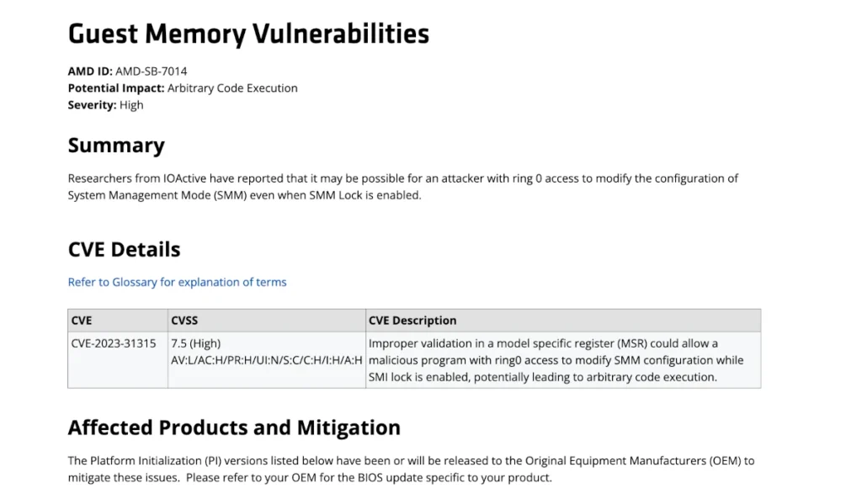Click the System Management Mode (SMM) sentence
Image resolution: width=862 pixels, height=504 pixels.
pyautogui.click(x=244, y=195)
